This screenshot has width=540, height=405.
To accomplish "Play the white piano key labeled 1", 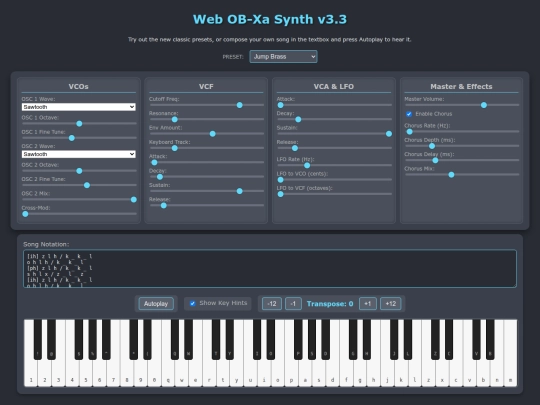I will tap(31, 374).
